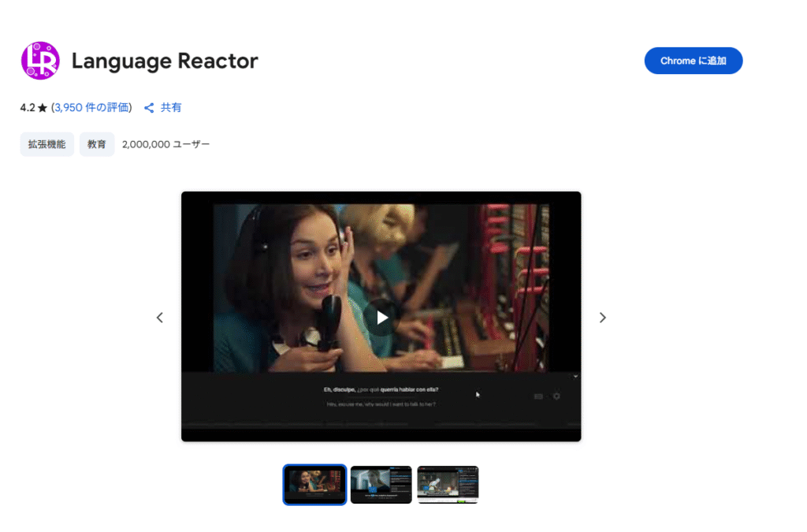Show the next slide with right chevron
Screen dimensions: 807x532
[x=603, y=318]
